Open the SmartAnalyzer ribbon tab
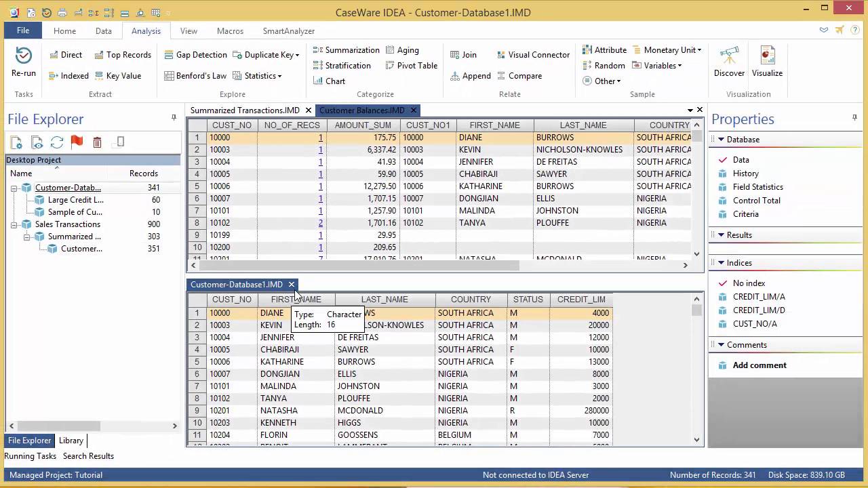868x488 pixels. [289, 31]
